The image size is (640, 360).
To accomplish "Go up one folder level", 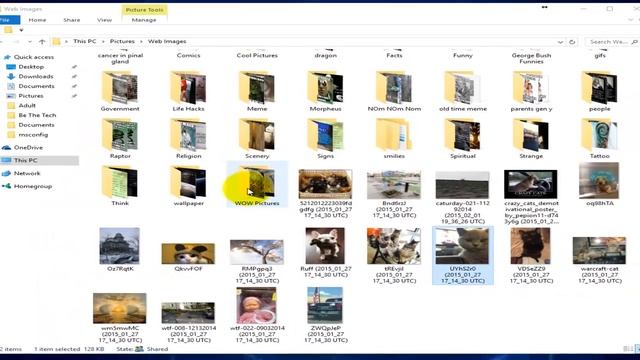I will tap(42, 42).
